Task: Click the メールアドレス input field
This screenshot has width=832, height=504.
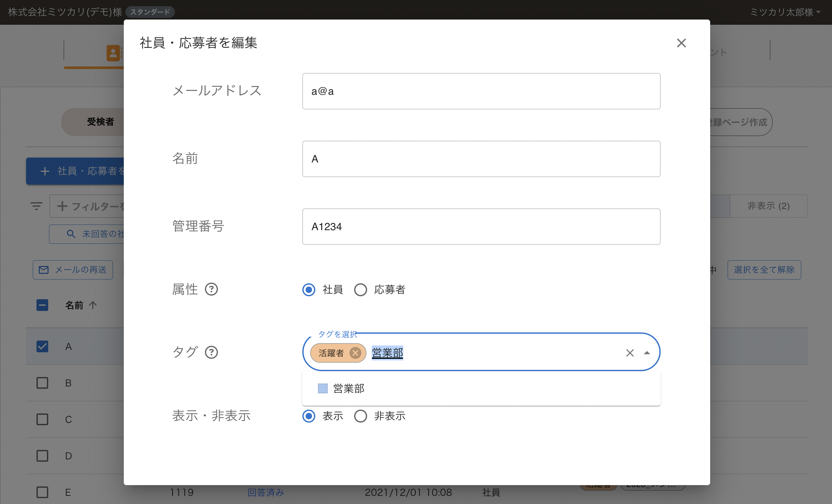Action: pos(481,91)
